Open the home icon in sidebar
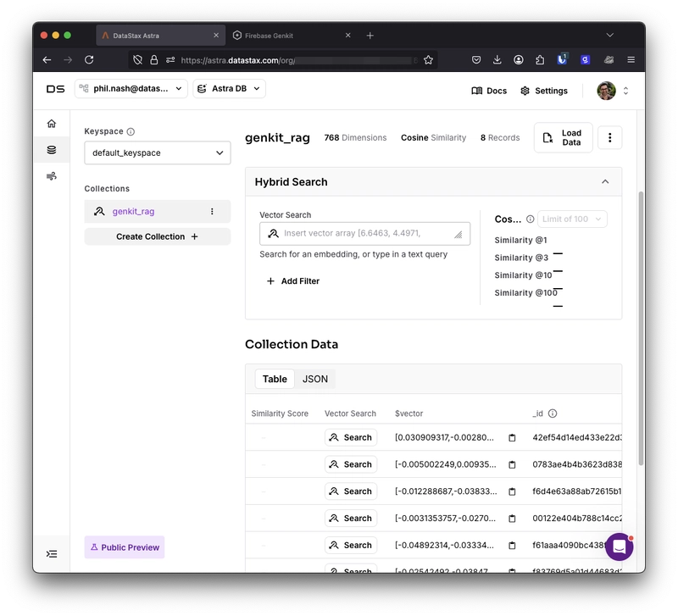Image resolution: width=678 pixels, height=616 pixels. pos(52,124)
